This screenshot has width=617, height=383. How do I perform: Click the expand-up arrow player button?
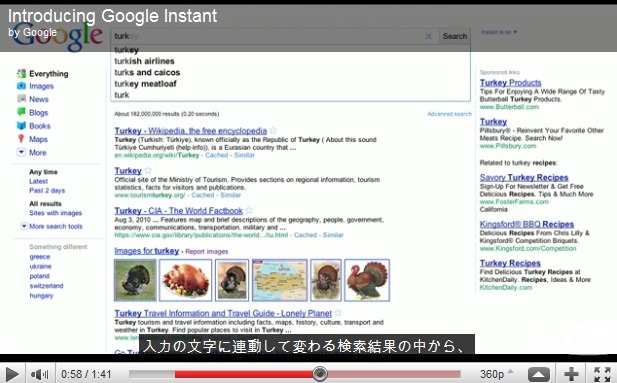[x=538, y=374]
